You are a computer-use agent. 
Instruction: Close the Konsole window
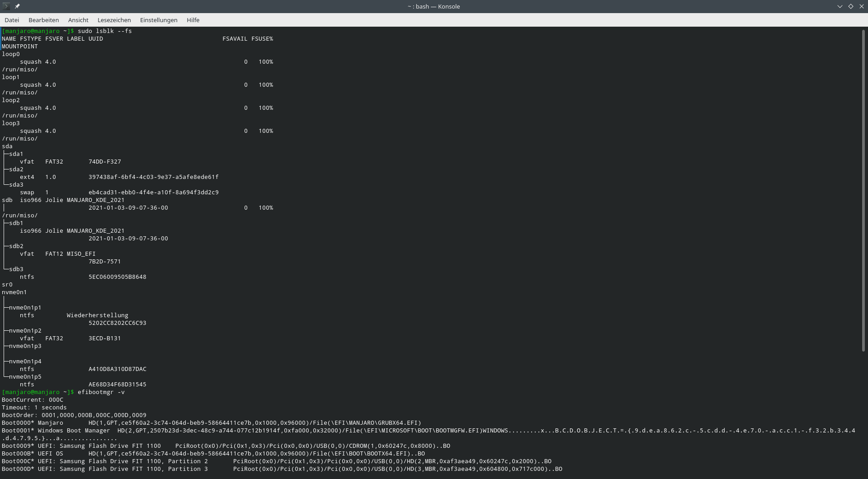(x=861, y=6)
